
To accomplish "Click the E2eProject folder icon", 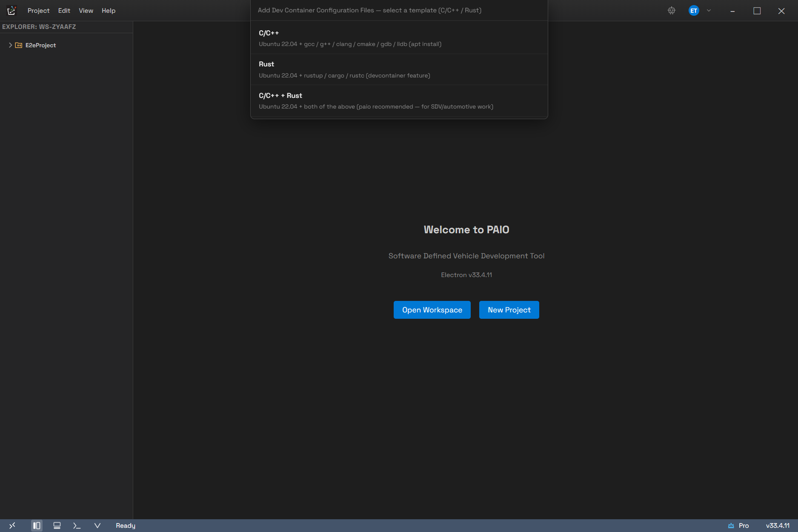I will pos(19,45).
